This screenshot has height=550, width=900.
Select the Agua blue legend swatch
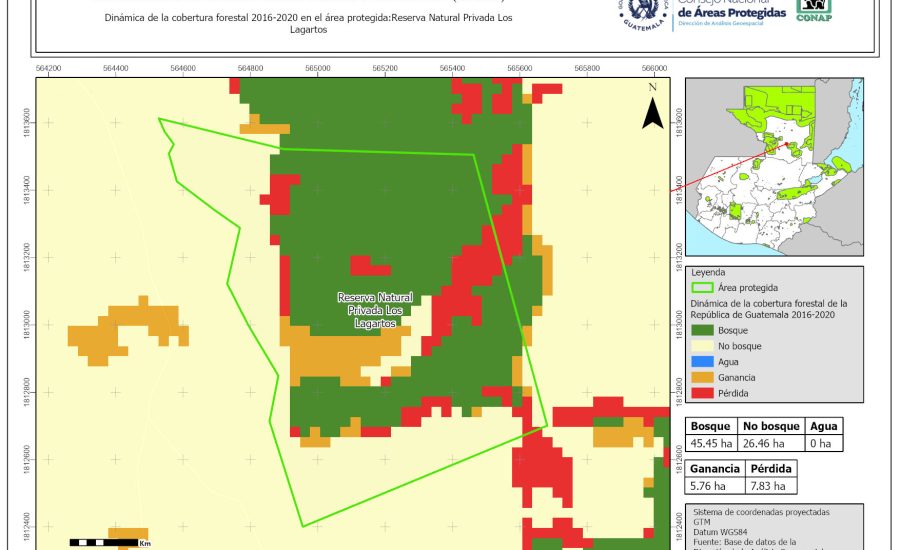coord(702,361)
